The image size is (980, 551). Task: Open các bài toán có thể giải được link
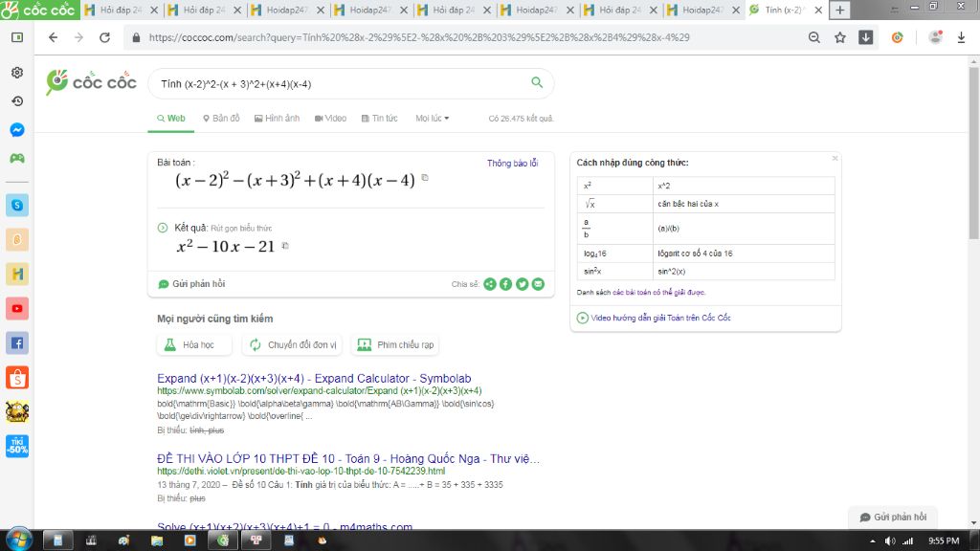658,293
